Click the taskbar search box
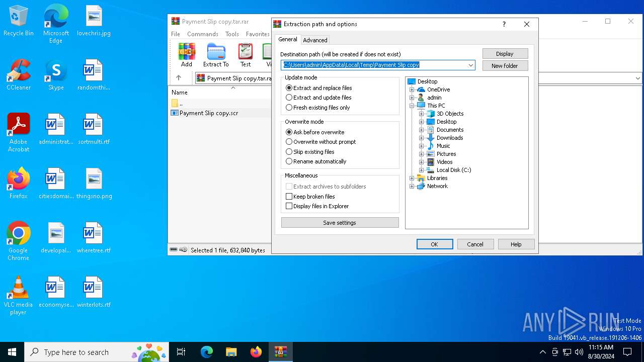644x362 pixels. 98,352
